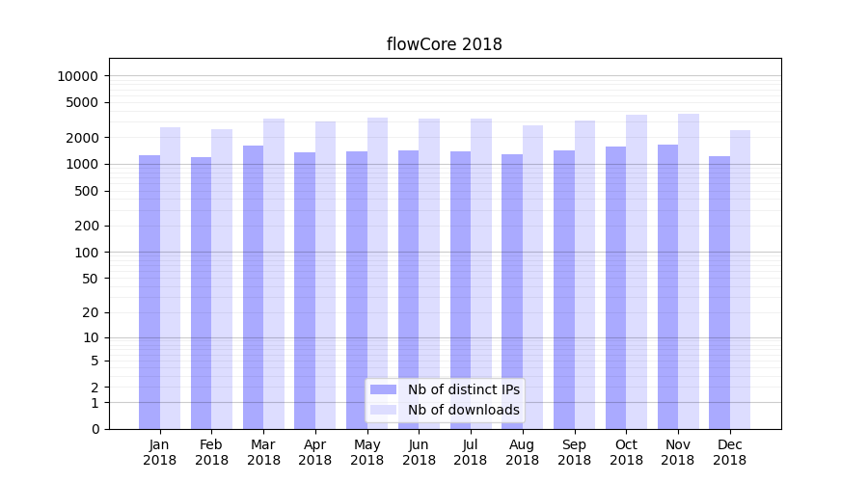Image resolution: width=868 pixels, height=482 pixels.
Task: Select the 'Nb of distinct IPs' legend label
Action: [x=464, y=389]
